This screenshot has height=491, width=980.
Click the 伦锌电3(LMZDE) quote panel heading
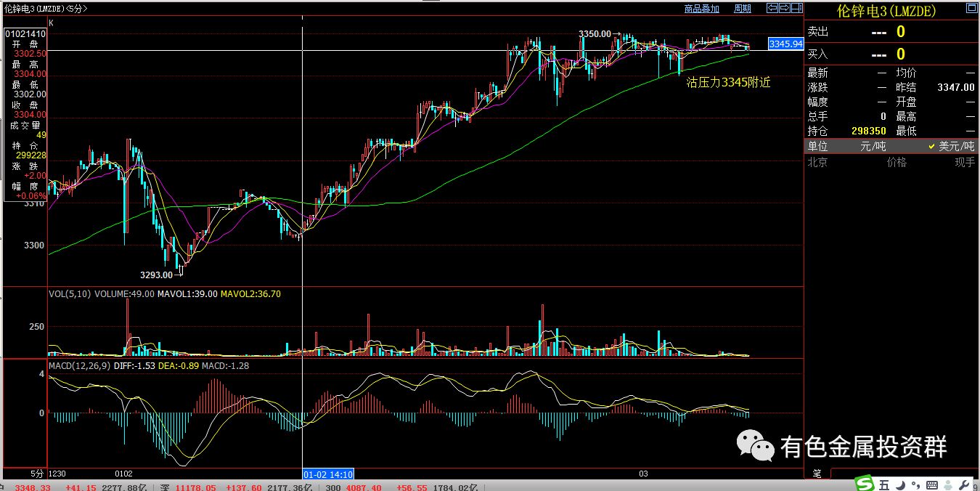[x=886, y=11]
